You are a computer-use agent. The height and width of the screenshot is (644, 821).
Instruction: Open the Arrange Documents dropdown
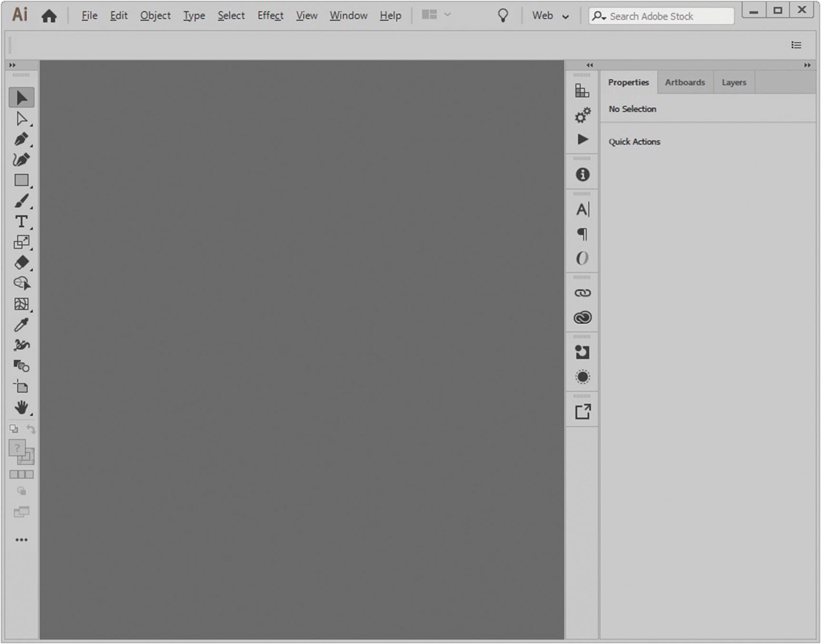click(x=436, y=15)
